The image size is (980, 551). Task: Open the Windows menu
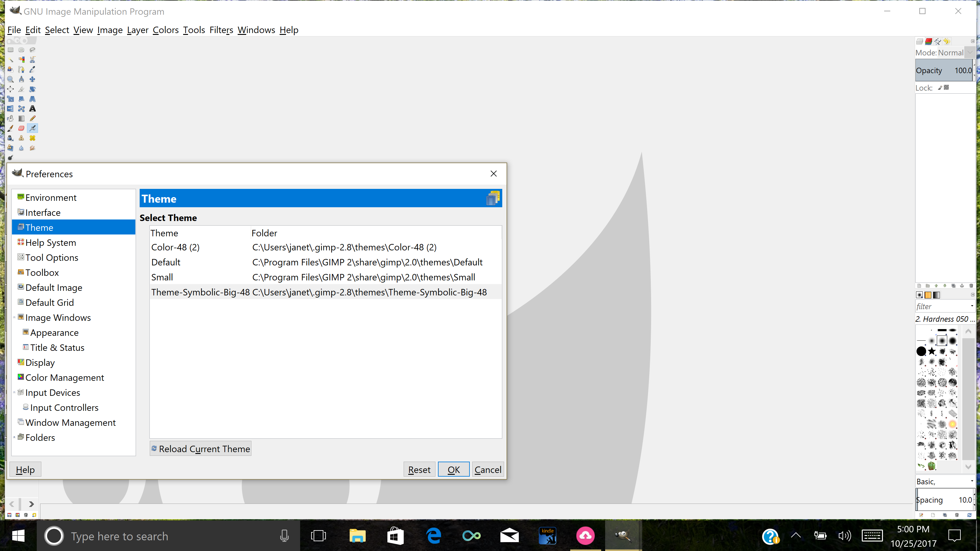(x=256, y=30)
